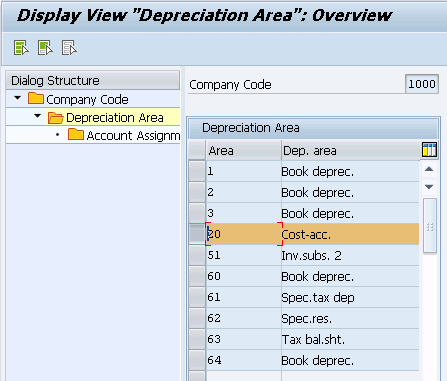
Task: Click the Company Code folder icon
Action: 36,99
